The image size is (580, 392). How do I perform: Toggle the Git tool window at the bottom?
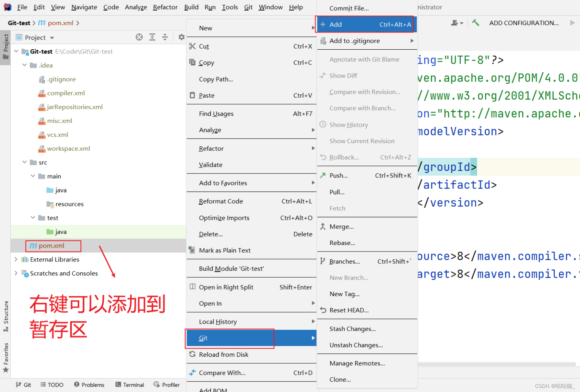coord(23,384)
